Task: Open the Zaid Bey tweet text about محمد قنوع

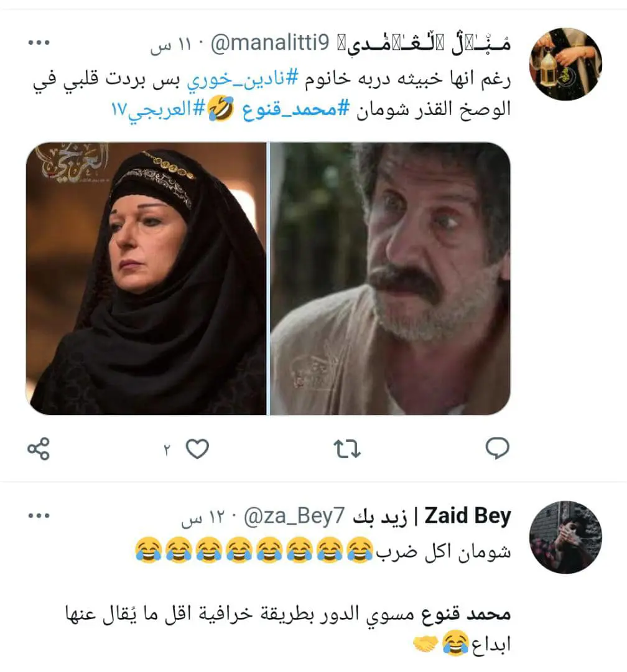Action: [x=288, y=630]
